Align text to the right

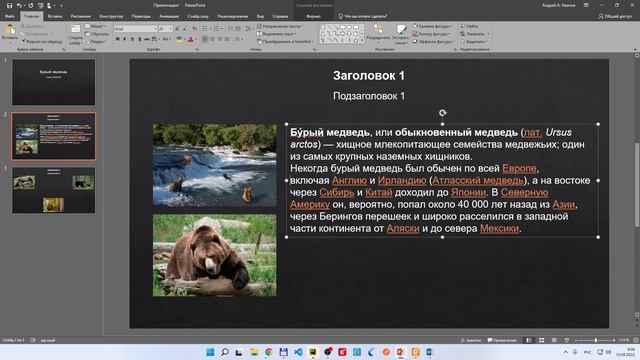point(220,39)
